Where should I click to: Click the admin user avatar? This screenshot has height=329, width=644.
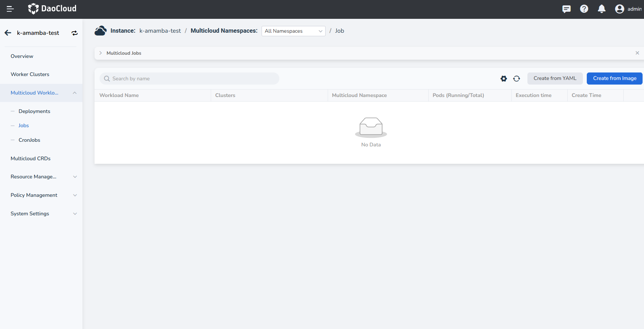[x=619, y=9]
